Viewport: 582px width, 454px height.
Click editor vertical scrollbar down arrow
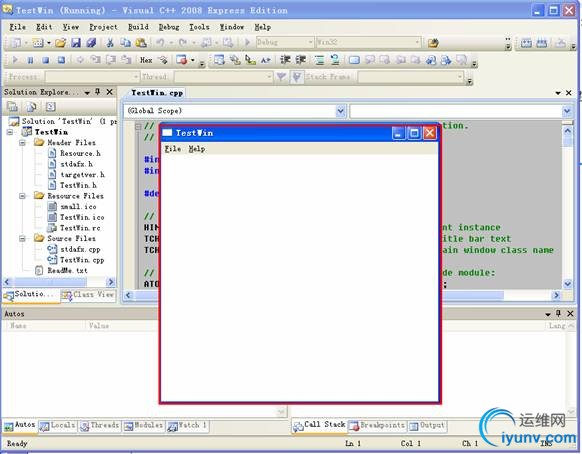(x=567, y=284)
